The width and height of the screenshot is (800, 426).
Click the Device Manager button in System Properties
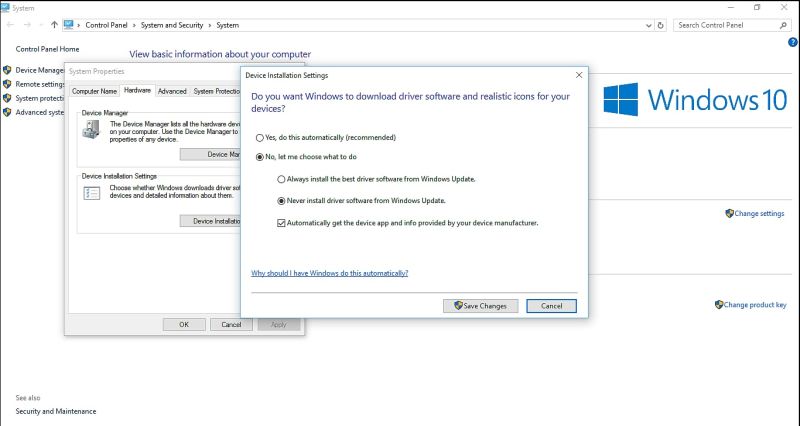pyautogui.click(x=210, y=154)
